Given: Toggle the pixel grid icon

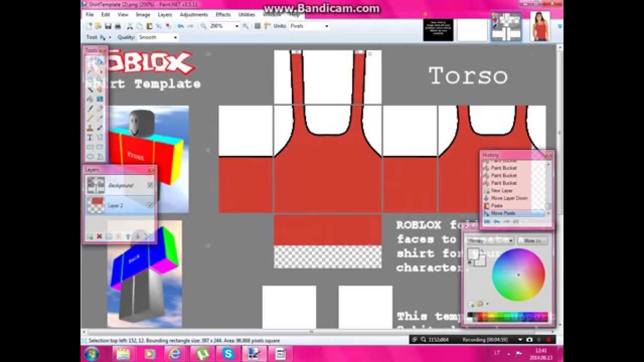Looking at the screenshot, I should tap(258, 26).
